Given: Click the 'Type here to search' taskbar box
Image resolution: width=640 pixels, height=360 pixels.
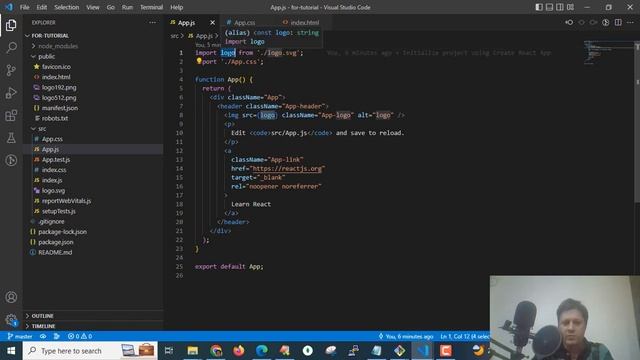Looking at the screenshot, I should (90, 351).
